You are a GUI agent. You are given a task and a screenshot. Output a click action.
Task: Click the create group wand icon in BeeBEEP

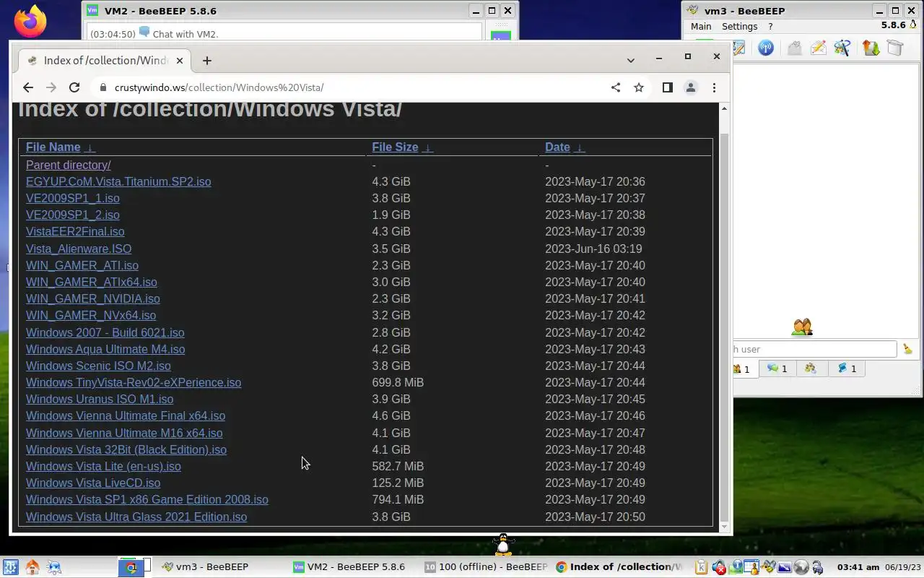842,48
